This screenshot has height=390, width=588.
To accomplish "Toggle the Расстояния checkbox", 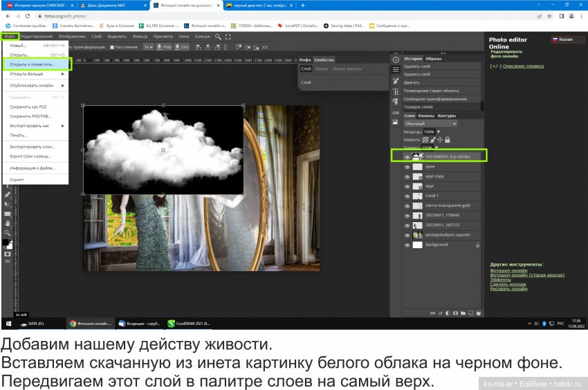I will tap(112, 47).
